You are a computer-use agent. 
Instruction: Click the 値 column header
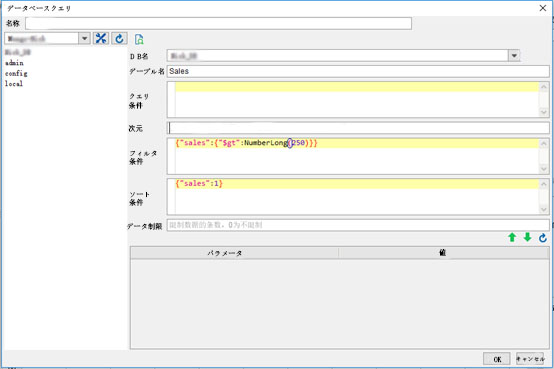point(443,253)
